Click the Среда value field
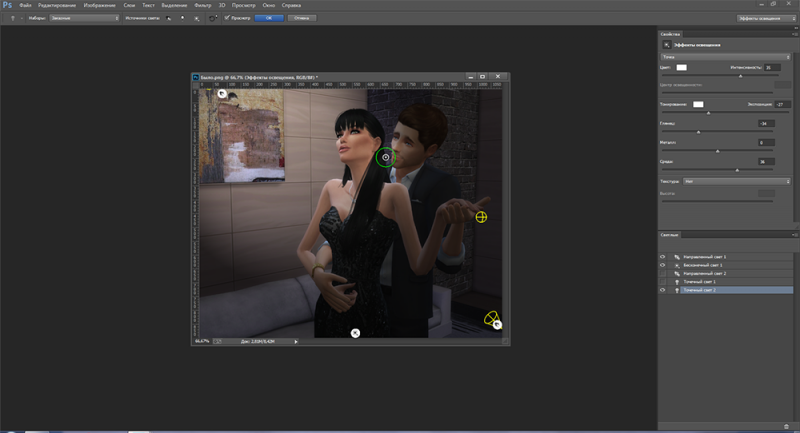This screenshot has height=433, width=800. tap(766, 162)
